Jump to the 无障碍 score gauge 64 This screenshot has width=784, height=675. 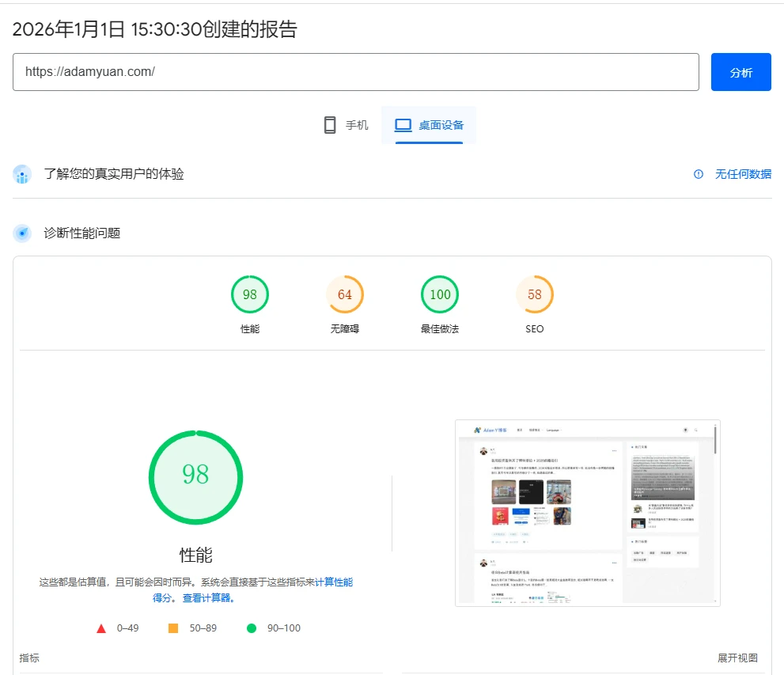pyautogui.click(x=345, y=295)
